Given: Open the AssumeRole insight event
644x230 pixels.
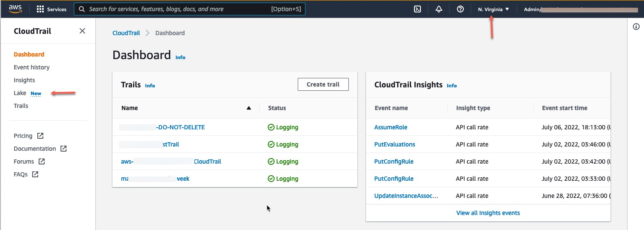Looking at the screenshot, I should pos(391,127).
